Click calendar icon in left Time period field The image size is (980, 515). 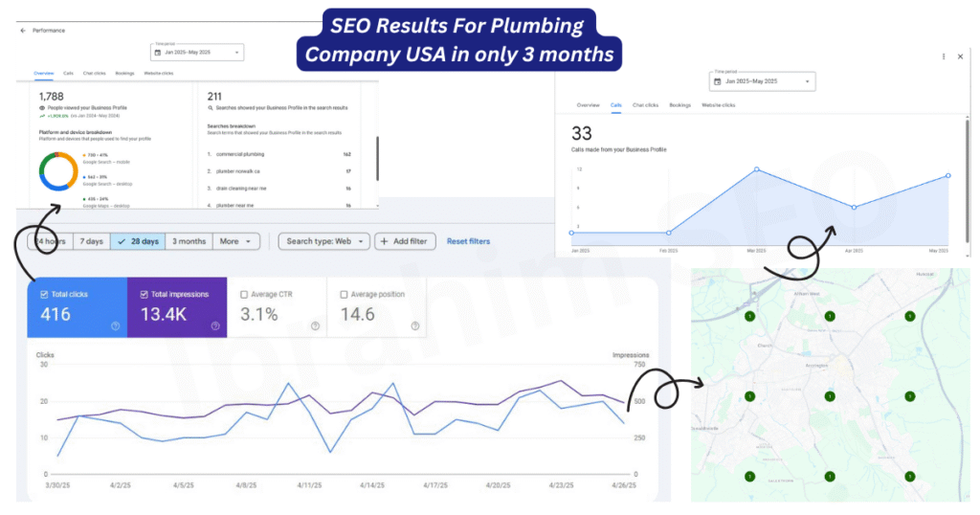pos(158,53)
